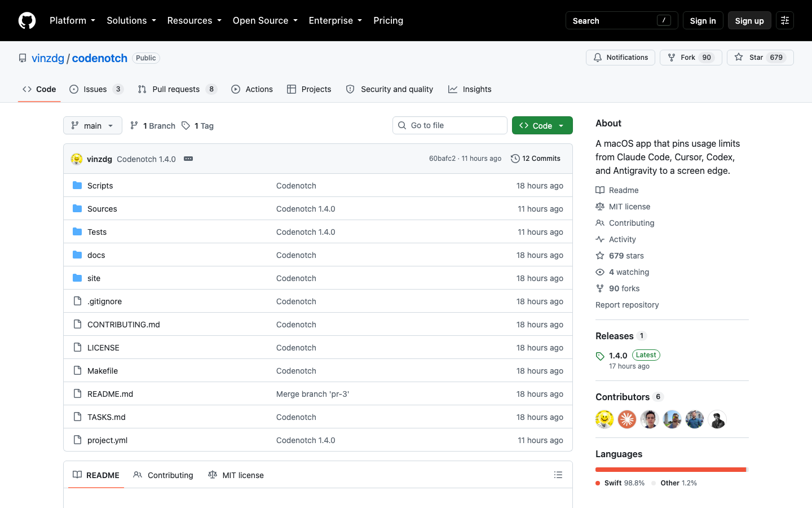Image resolution: width=812 pixels, height=508 pixels.
Task: Show the Contributing tab beside README
Action: (164, 475)
